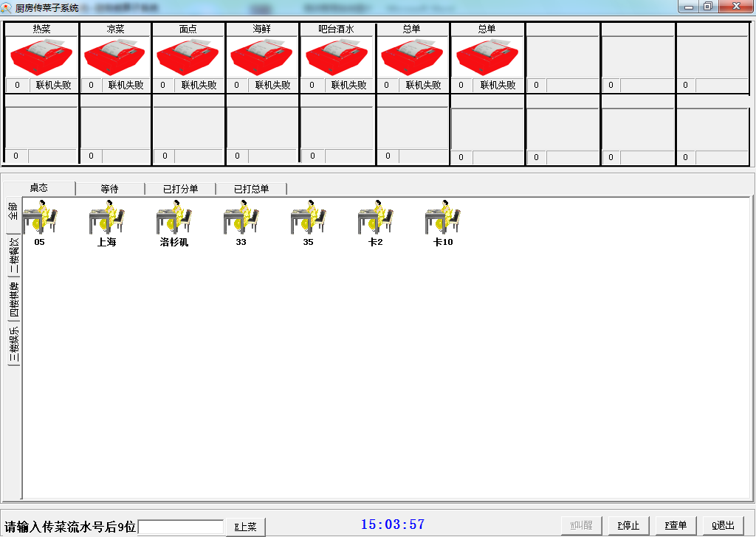The image size is (756, 537).
Task: Select the 四楼棋牌 vertical tab
Action: [13, 299]
